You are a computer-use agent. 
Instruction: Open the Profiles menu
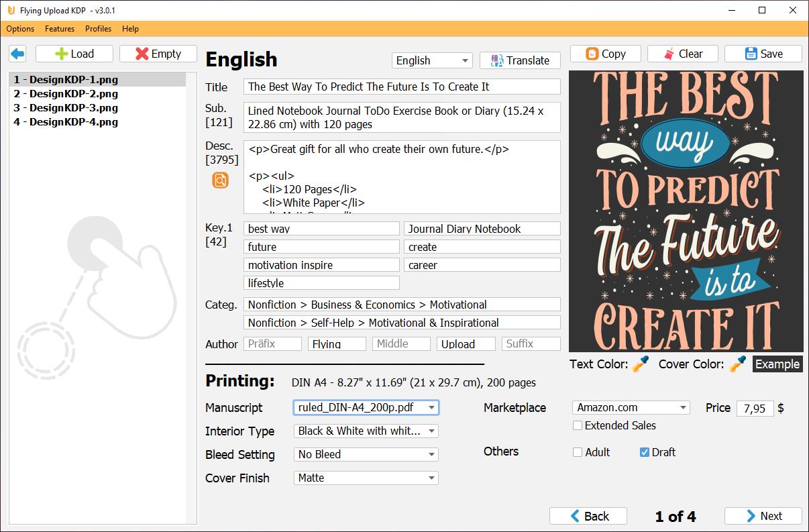point(98,29)
